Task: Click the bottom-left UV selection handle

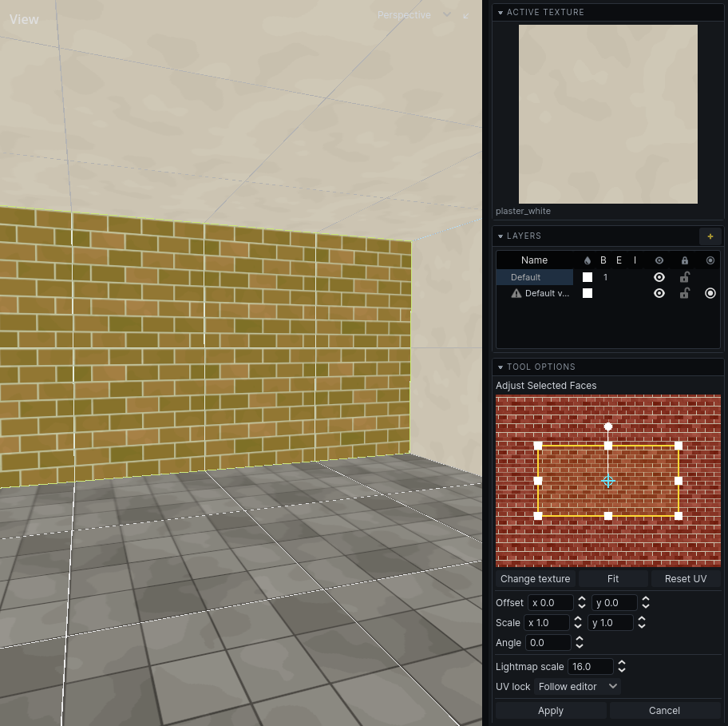Action: 538,516
